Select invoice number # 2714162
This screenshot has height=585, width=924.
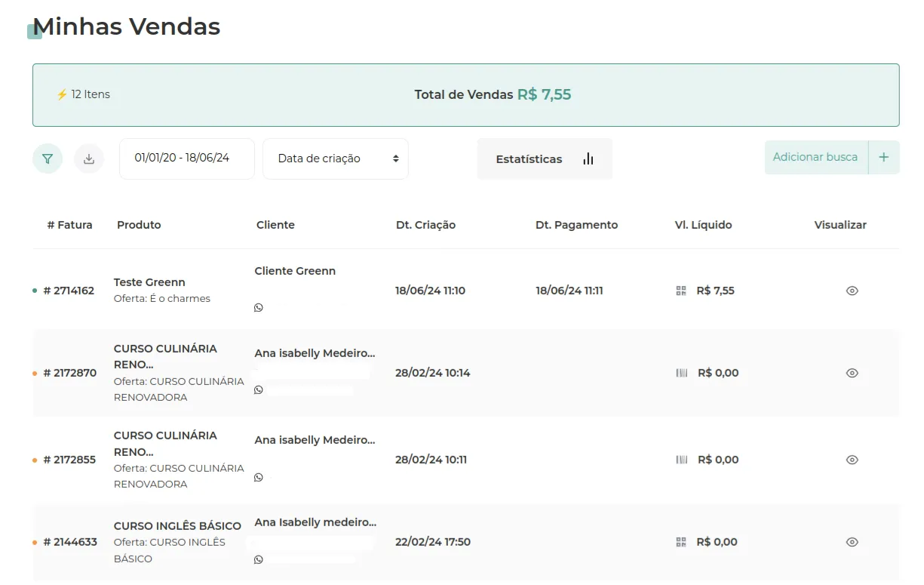69,291
